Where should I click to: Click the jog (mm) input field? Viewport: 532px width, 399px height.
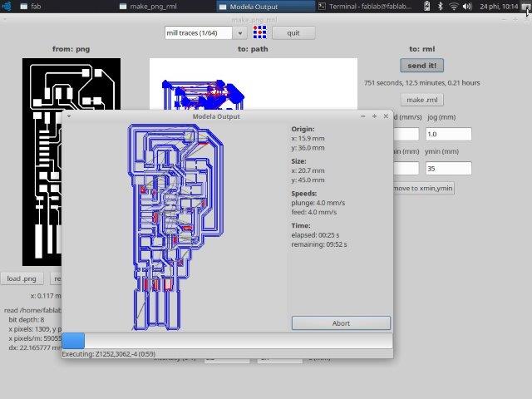pyautogui.click(x=449, y=134)
